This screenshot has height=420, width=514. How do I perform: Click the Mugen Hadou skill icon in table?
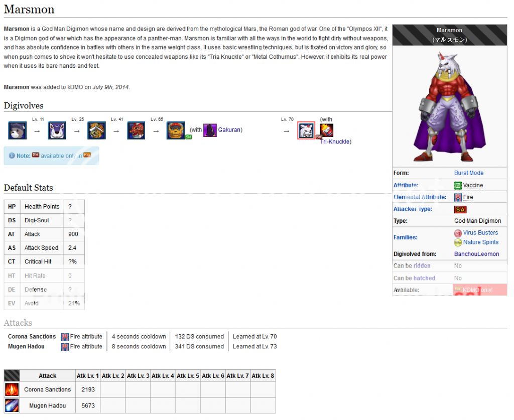pyautogui.click(x=12, y=405)
